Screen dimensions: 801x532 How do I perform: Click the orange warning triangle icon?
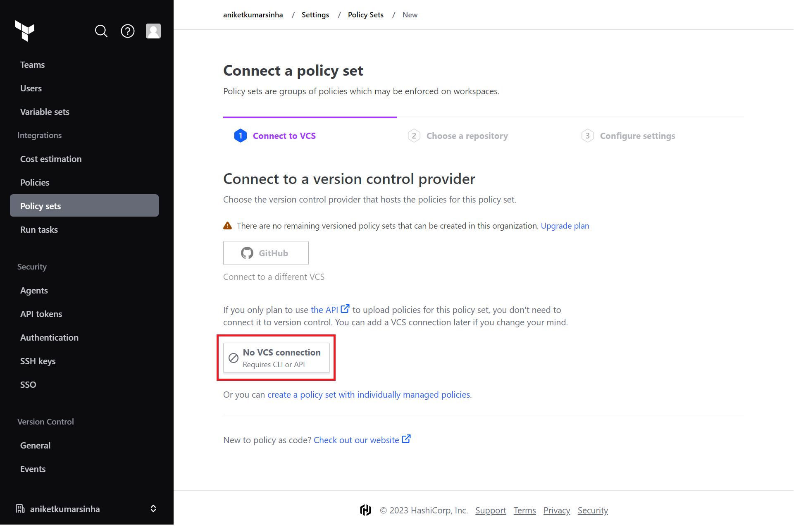(227, 226)
